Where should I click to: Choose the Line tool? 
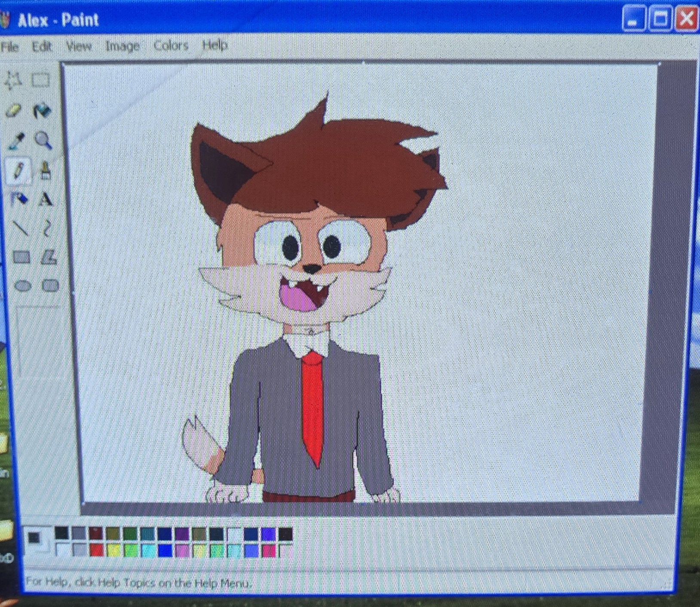click(x=20, y=228)
